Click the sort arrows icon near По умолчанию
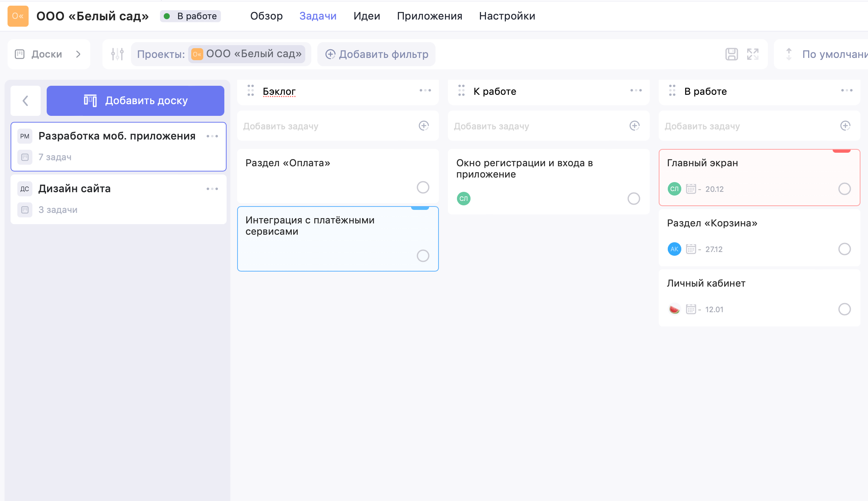This screenshot has height=501, width=868. coord(789,54)
